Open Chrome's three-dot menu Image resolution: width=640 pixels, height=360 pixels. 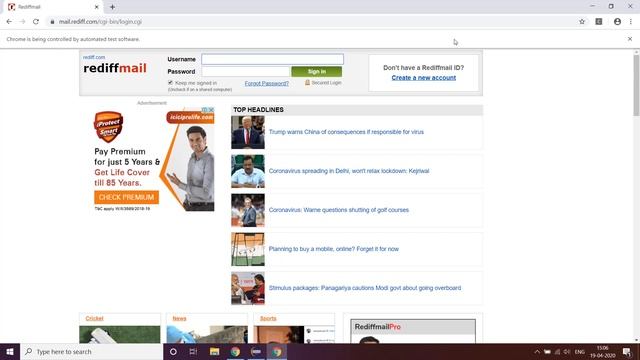pyautogui.click(x=631, y=22)
